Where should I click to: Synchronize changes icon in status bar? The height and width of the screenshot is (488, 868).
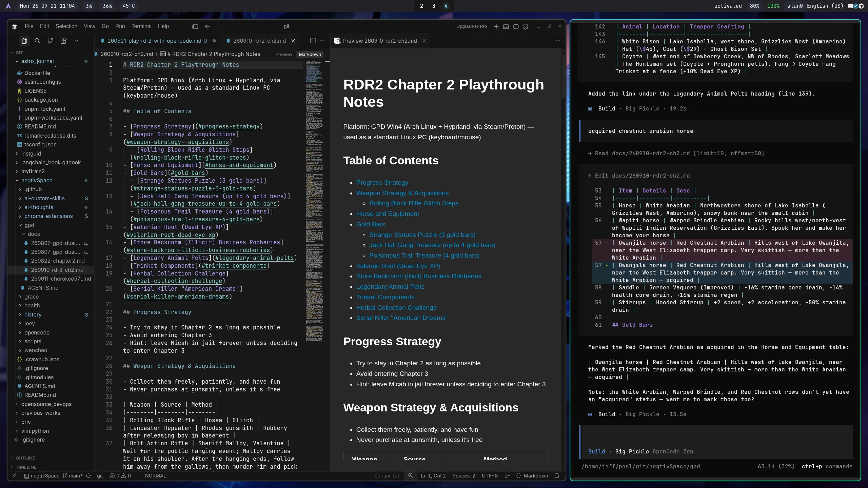click(x=88, y=476)
